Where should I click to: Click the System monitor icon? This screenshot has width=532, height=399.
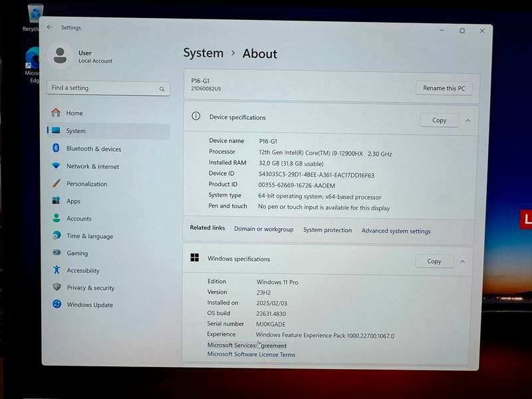coord(56,130)
